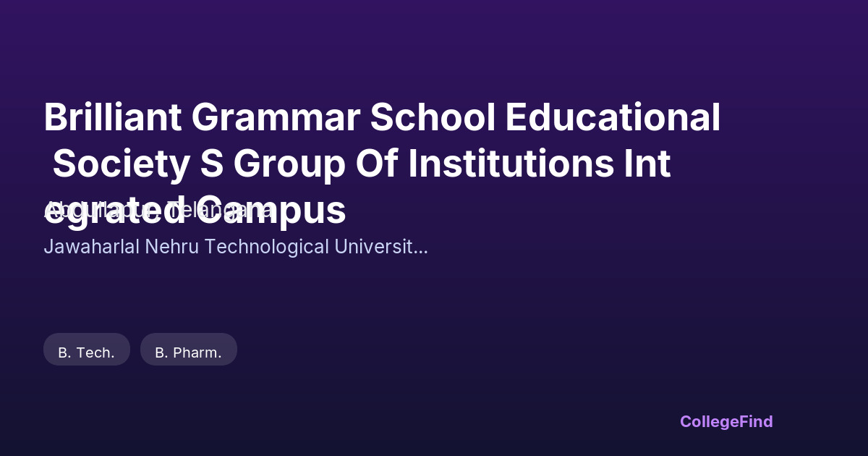Click the letter S after Society
Viewport: 868px width, 456px height.
210,164
